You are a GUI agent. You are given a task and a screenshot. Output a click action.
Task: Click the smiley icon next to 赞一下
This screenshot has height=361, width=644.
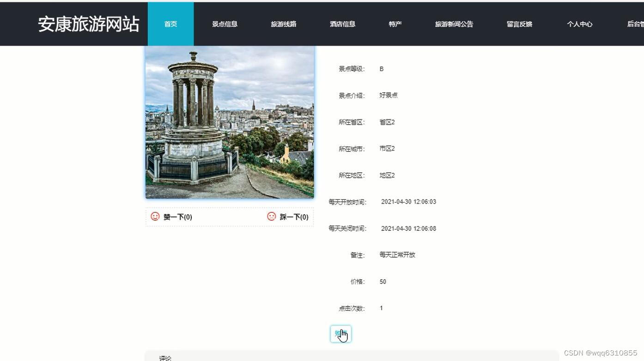(155, 217)
